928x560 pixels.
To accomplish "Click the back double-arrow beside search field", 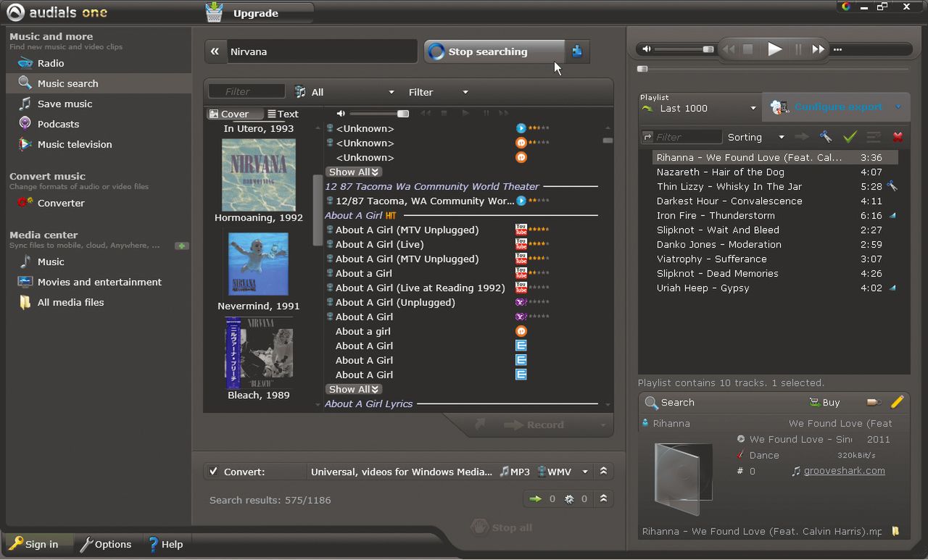I will [x=215, y=51].
